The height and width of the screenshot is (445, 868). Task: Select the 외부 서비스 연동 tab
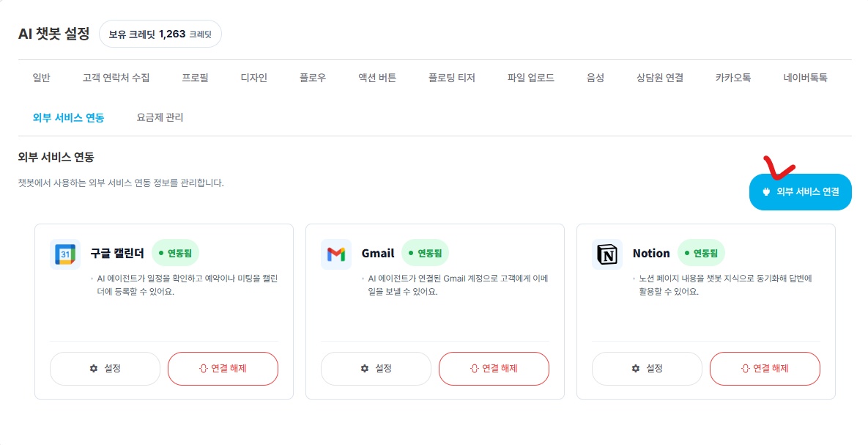[x=69, y=117]
